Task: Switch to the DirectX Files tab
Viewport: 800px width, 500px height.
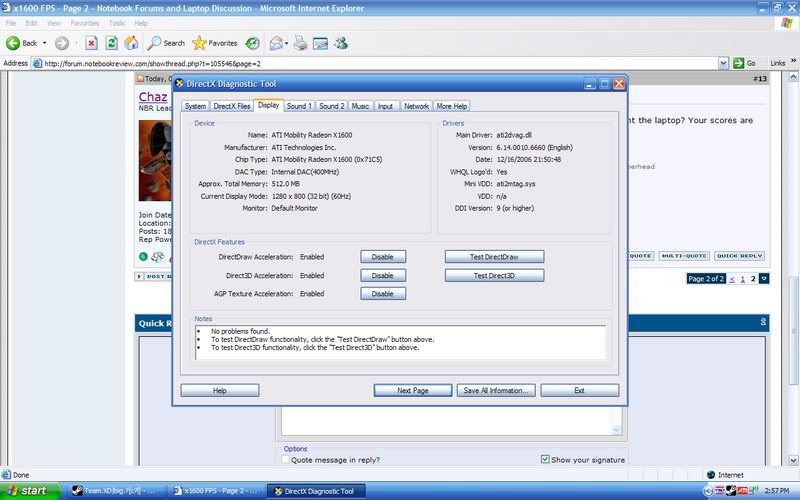Action: 232,106
